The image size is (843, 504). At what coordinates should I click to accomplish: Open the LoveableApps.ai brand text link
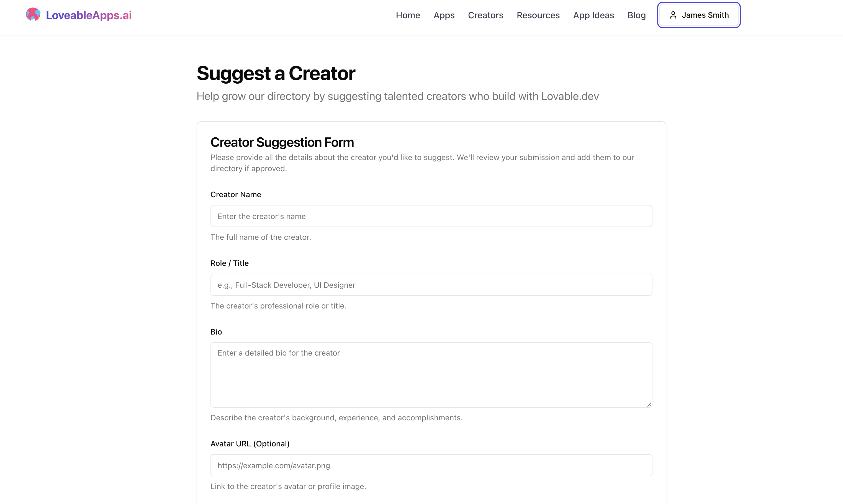[x=89, y=15]
